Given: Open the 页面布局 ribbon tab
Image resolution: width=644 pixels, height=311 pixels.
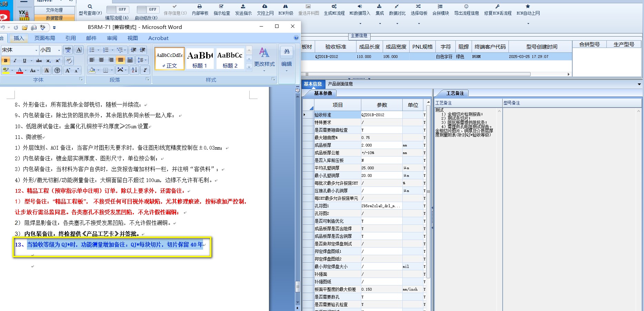Looking at the screenshot, I should [x=45, y=38].
